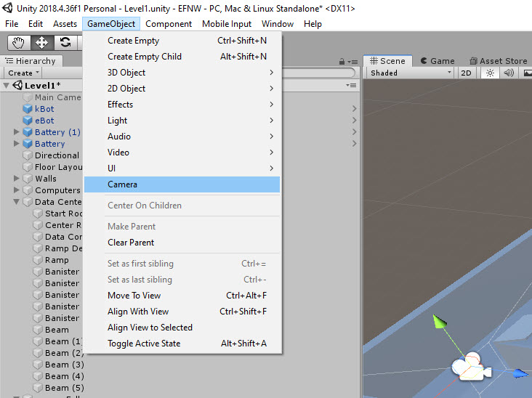Open the Shaded draw mode dropdown
The image size is (532, 398).
point(411,73)
